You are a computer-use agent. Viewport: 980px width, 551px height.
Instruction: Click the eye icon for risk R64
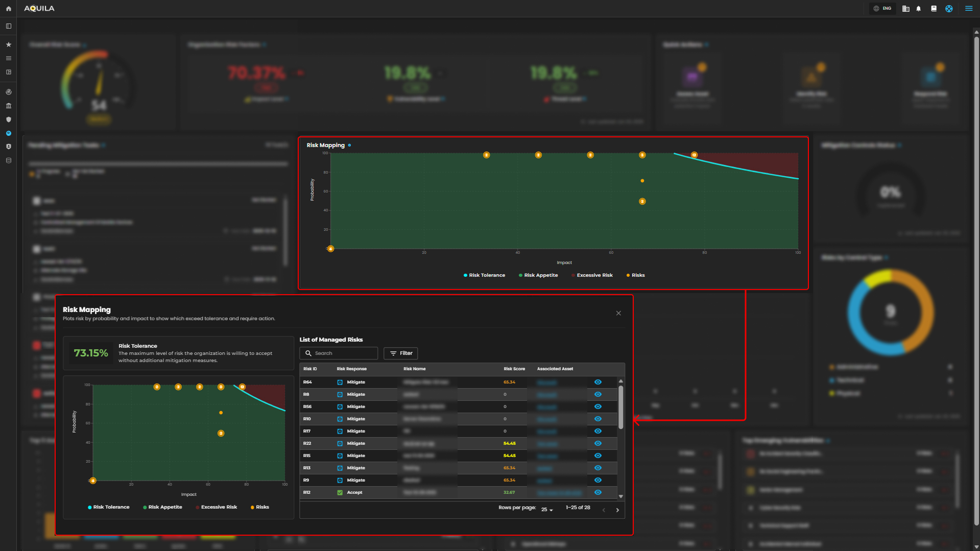click(x=598, y=382)
